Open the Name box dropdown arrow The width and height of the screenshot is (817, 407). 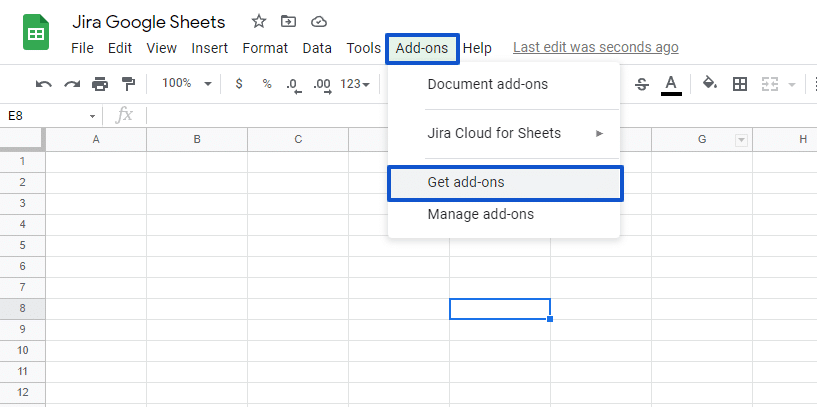pos(92,116)
